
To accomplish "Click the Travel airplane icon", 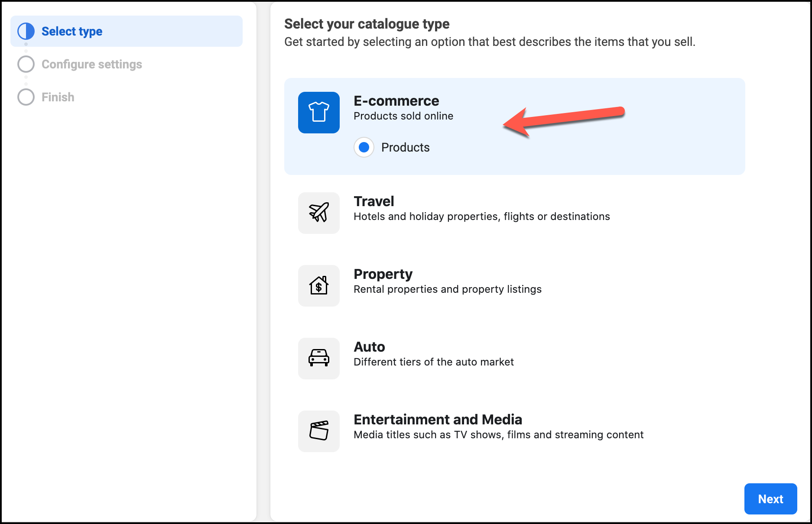I will pyautogui.click(x=319, y=213).
